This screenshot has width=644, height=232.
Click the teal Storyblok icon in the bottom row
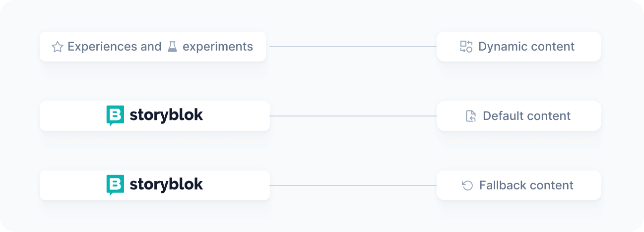(115, 185)
